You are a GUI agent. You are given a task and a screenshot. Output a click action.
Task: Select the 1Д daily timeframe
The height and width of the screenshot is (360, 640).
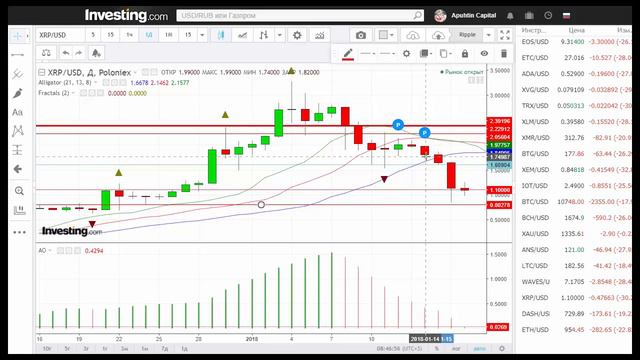pyautogui.click(x=149, y=35)
